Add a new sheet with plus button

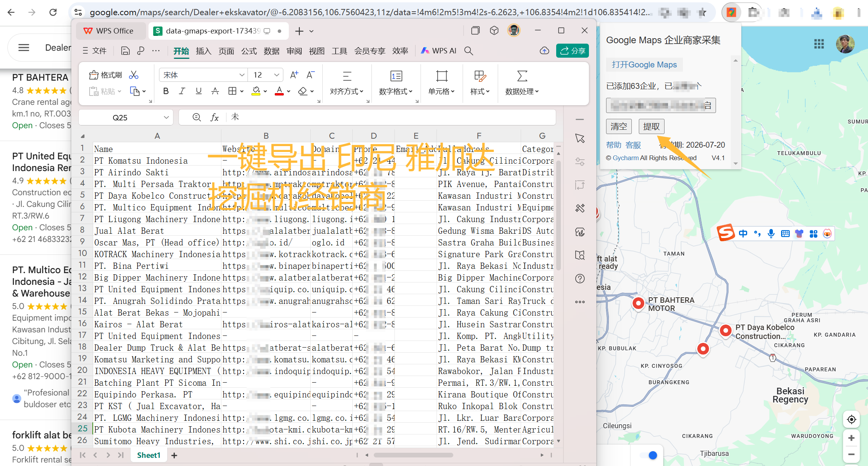point(174,455)
